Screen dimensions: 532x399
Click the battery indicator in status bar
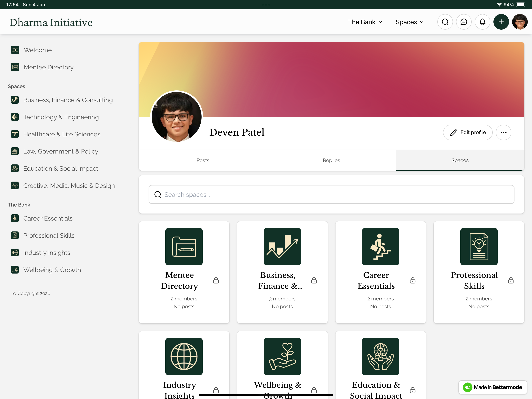521,4
